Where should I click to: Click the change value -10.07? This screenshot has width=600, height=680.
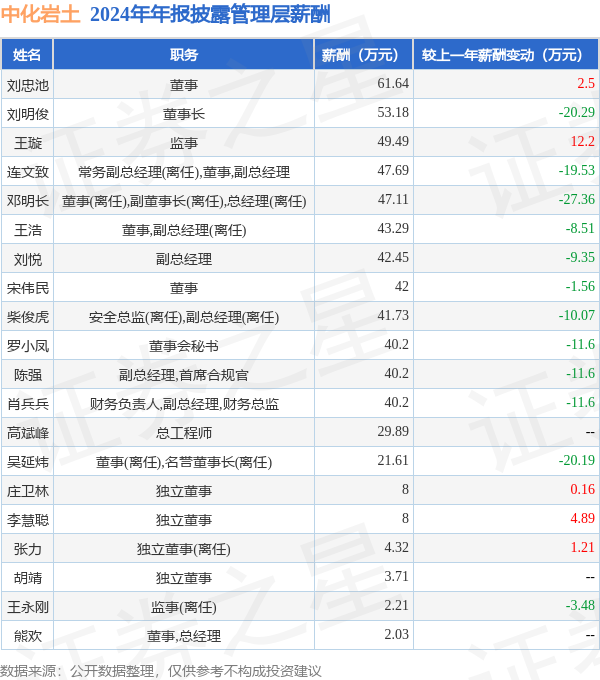point(577,315)
